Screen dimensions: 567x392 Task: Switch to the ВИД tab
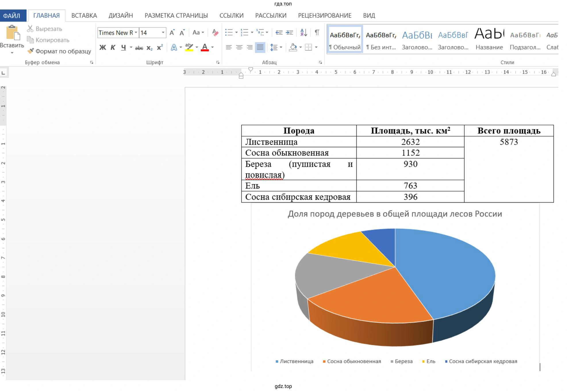(x=369, y=16)
